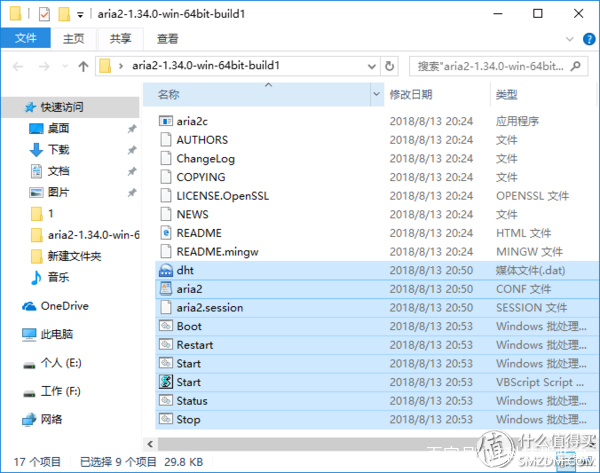Expand the ribbon with the chevron

[x=570, y=39]
